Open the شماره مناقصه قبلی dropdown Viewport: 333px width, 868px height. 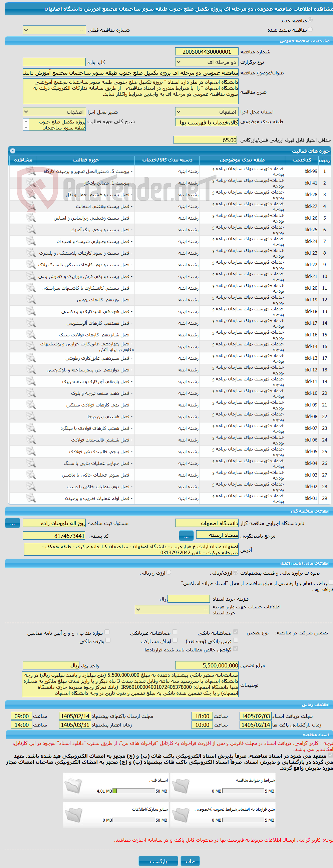[54, 30]
